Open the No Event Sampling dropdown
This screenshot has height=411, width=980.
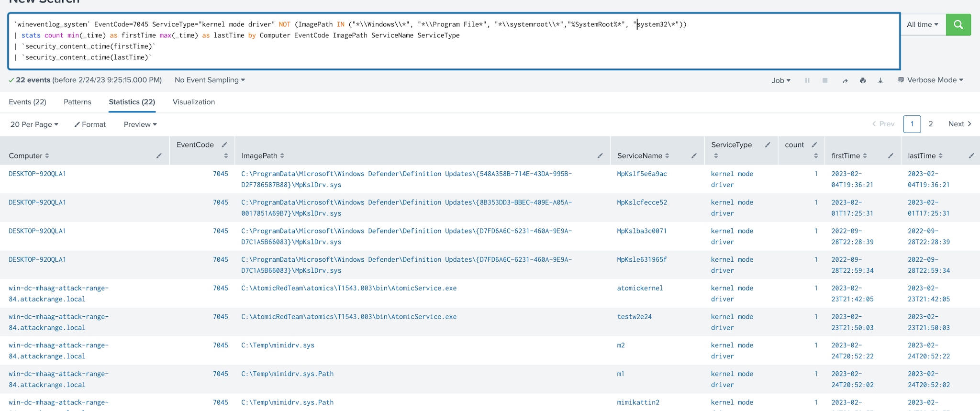tap(210, 80)
